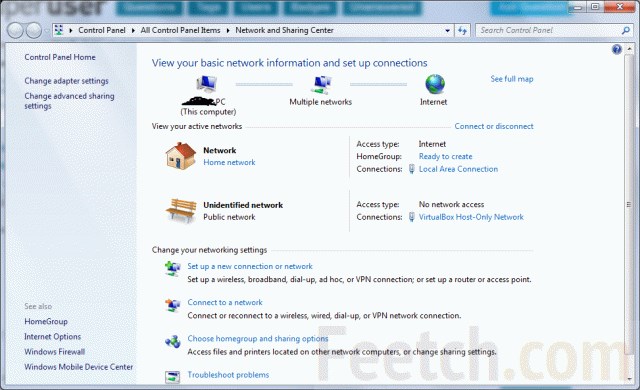The width and height of the screenshot is (640, 390).
Task: Open Windows Mobile Device Center link
Action: point(79,367)
